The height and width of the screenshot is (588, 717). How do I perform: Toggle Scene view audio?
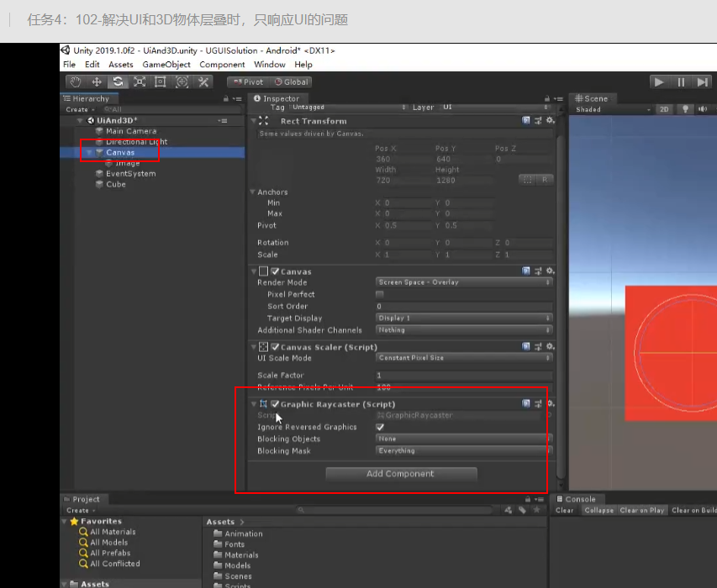(x=703, y=109)
